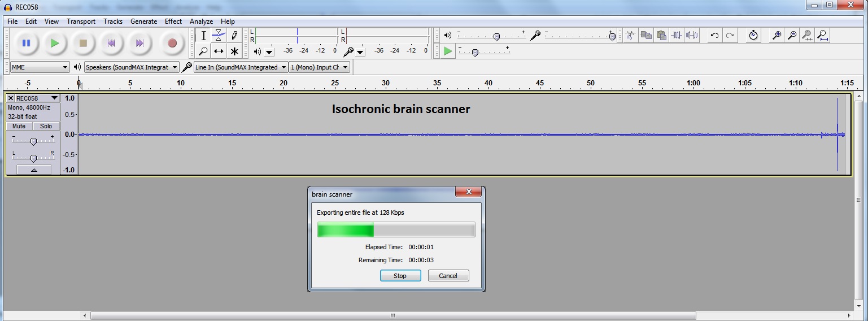
Task: Click the Fit Project zoom icon
Action: (x=823, y=36)
